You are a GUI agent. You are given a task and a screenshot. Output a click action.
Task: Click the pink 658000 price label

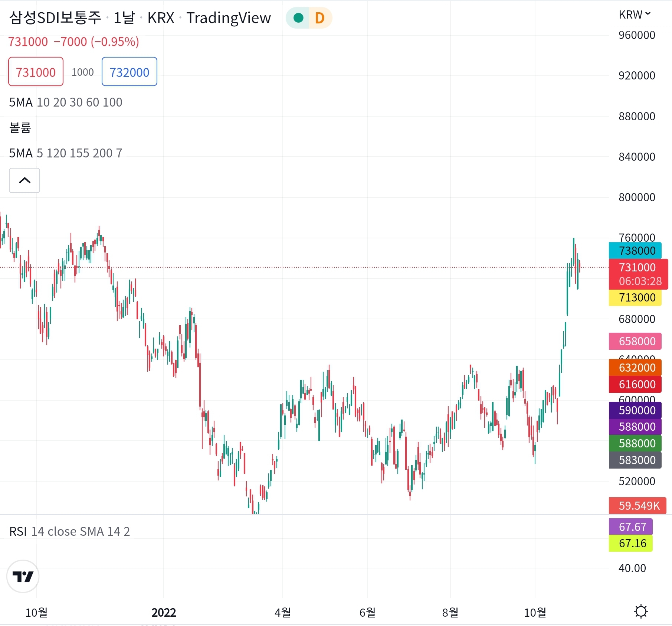[635, 341]
